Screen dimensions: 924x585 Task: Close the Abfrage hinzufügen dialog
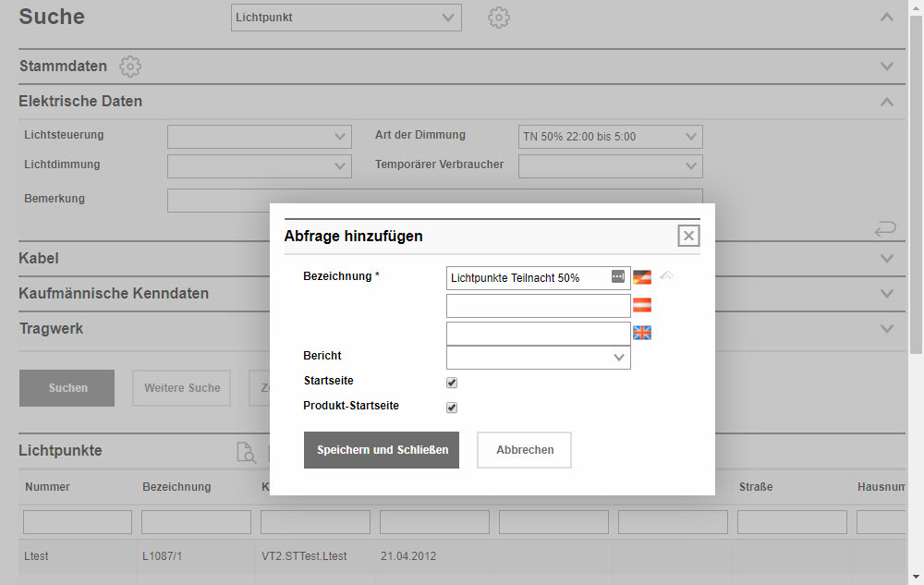click(x=688, y=236)
